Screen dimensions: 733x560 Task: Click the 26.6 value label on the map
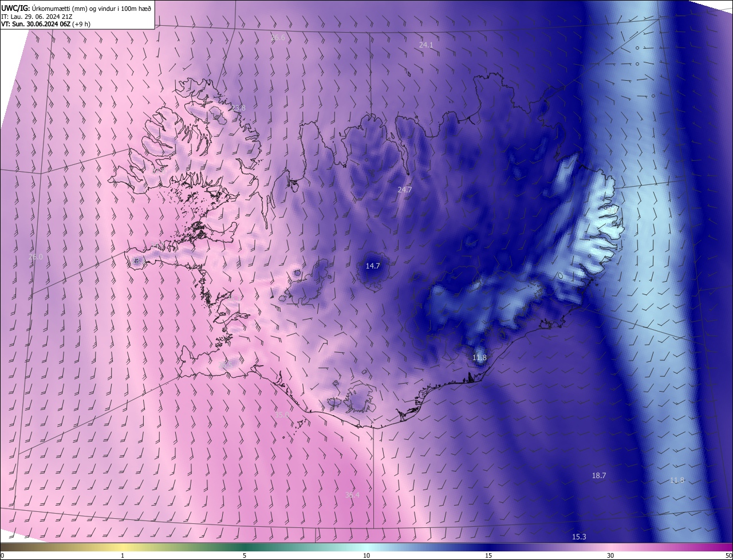pyautogui.click(x=278, y=37)
